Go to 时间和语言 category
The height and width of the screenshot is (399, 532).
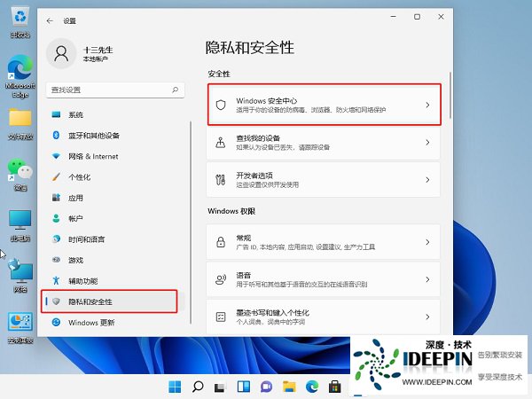[x=115, y=239]
